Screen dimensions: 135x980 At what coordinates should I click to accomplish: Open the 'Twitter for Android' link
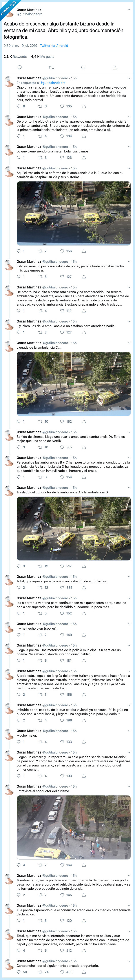point(54,46)
